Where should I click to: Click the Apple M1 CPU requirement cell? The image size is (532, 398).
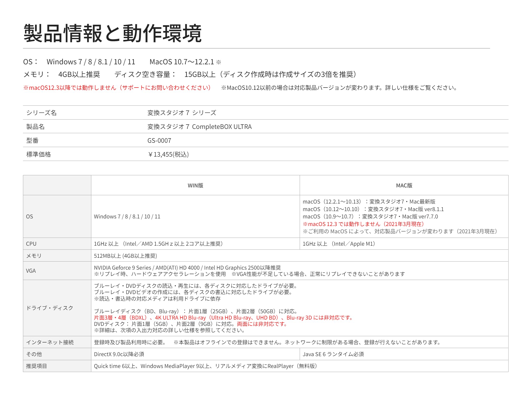[339, 244]
